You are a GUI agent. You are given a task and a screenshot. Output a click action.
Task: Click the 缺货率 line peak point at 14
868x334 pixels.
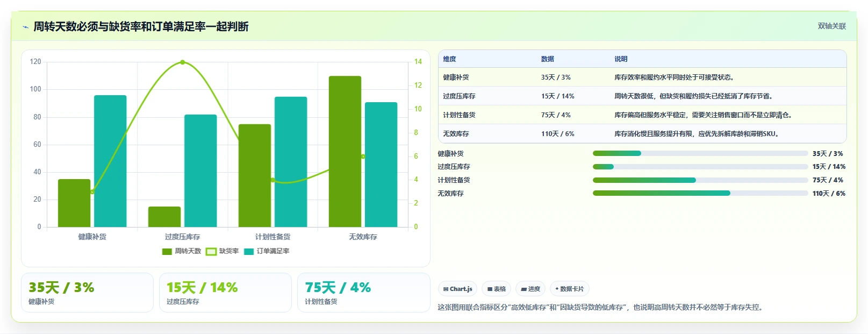pyautogui.click(x=182, y=62)
